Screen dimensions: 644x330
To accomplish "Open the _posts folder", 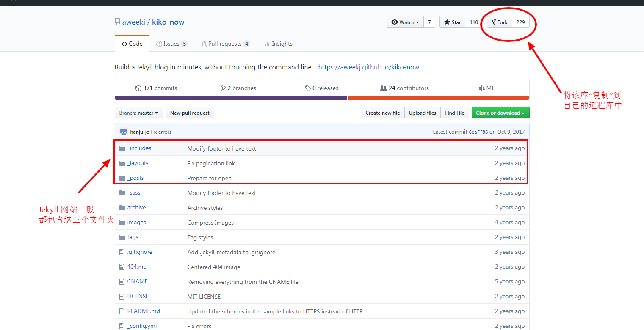I will point(135,178).
